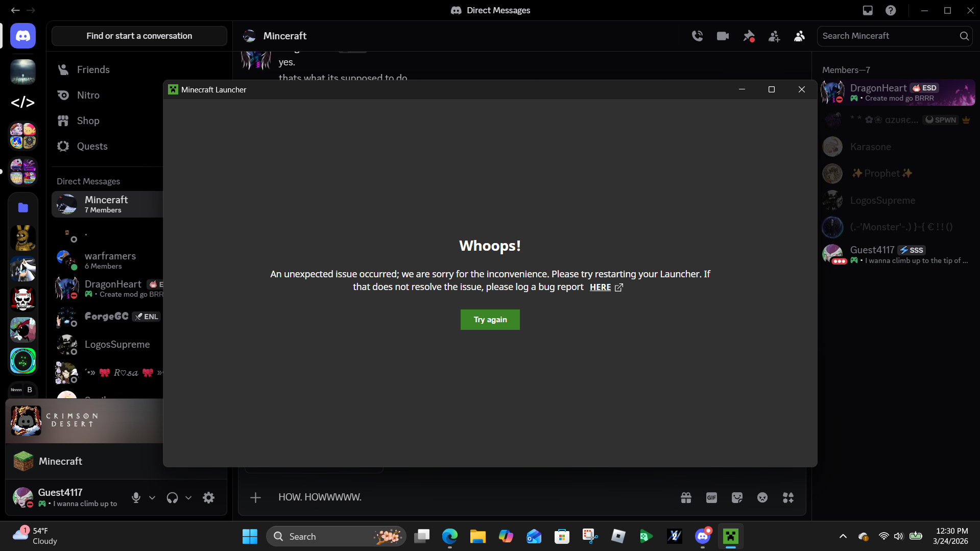Viewport: 980px width, 551px height.
Task: Open Discord home direct messages icon
Action: [23, 36]
